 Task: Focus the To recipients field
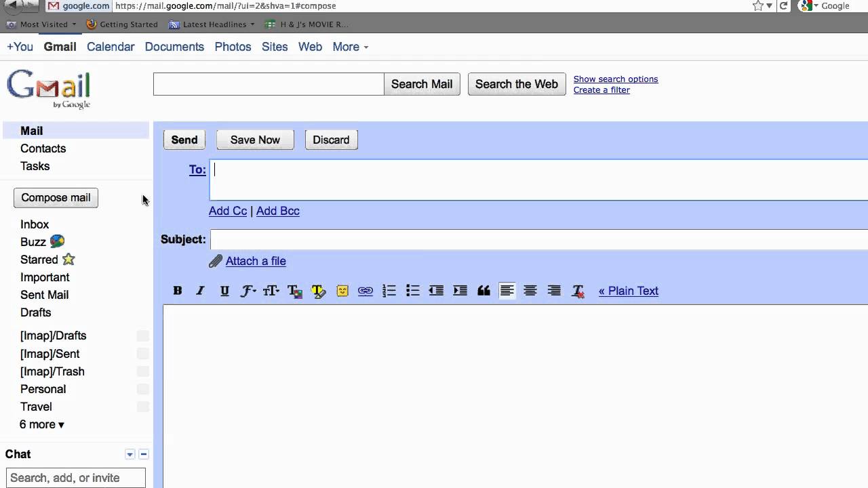pos(539,180)
